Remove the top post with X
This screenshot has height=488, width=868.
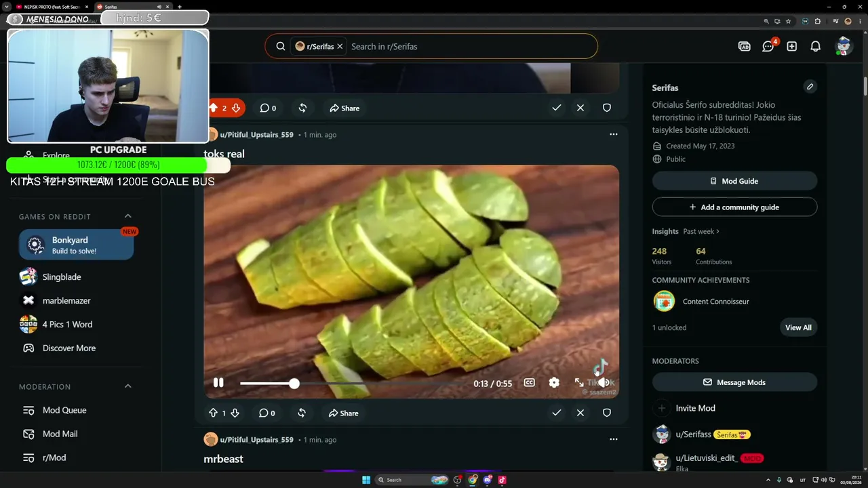580,108
